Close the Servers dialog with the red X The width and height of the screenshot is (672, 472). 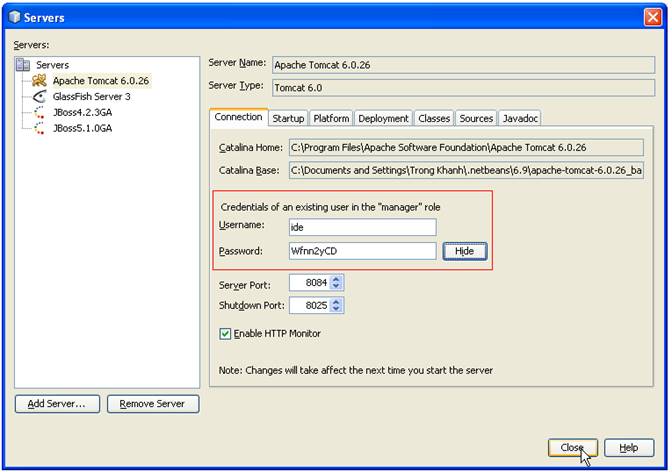[x=653, y=17]
